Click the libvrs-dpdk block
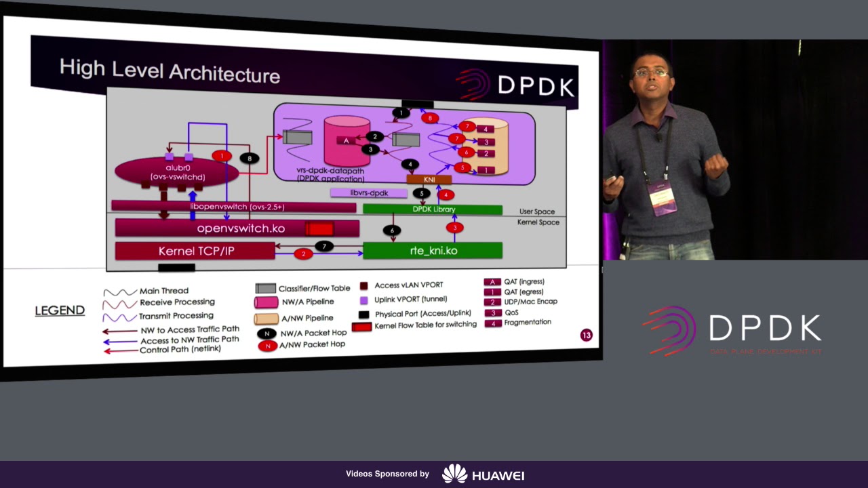Image resolution: width=868 pixels, height=488 pixels. pos(369,193)
